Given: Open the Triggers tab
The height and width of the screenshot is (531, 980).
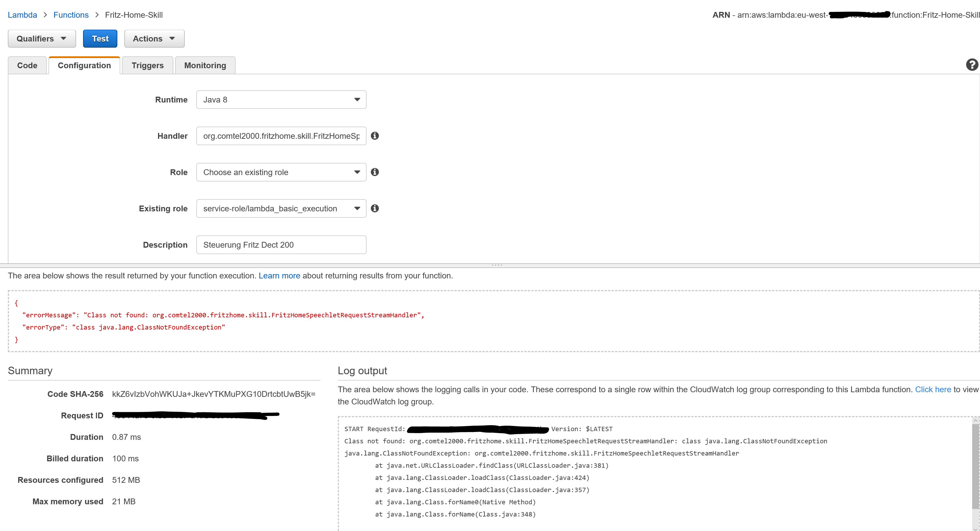Looking at the screenshot, I should pyautogui.click(x=147, y=65).
